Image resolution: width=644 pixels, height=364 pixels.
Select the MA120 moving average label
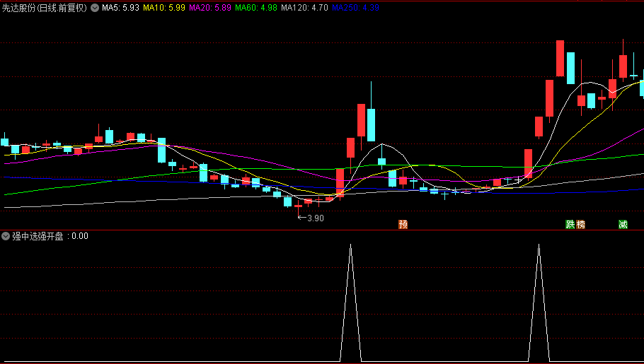304,8
